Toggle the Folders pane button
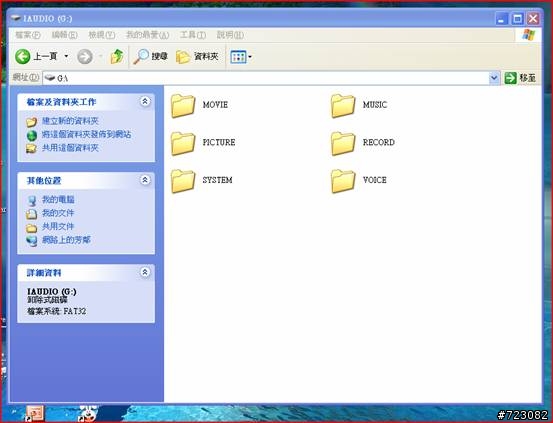 coord(197,56)
